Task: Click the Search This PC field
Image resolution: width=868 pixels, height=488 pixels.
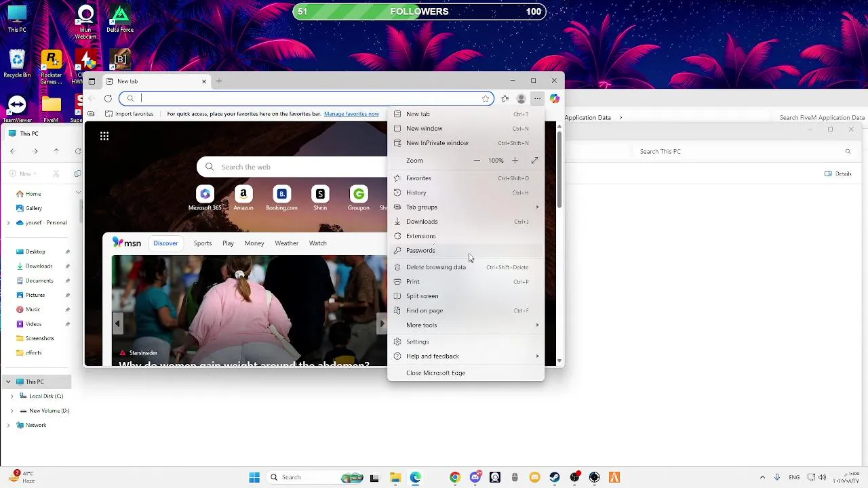Action: (x=746, y=152)
